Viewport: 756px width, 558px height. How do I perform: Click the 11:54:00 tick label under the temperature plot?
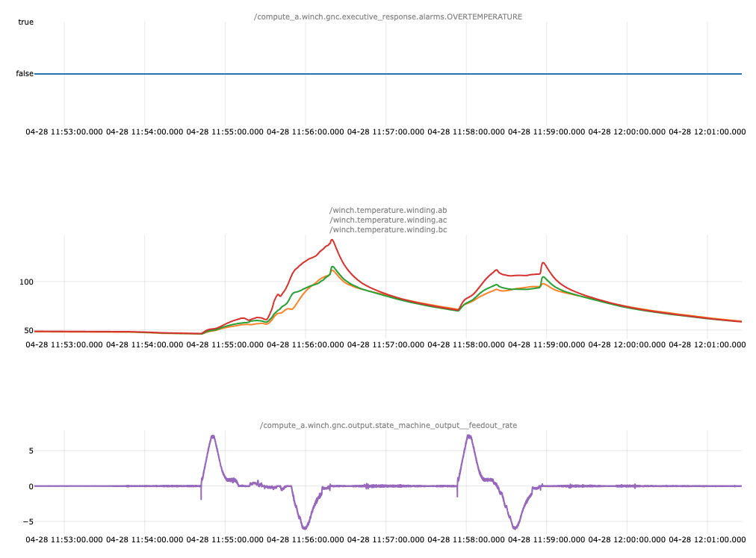point(145,345)
